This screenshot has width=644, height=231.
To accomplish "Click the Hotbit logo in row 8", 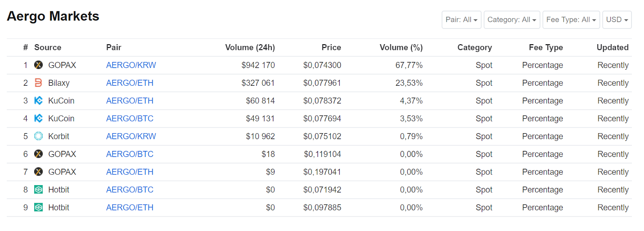I will (38, 190).
